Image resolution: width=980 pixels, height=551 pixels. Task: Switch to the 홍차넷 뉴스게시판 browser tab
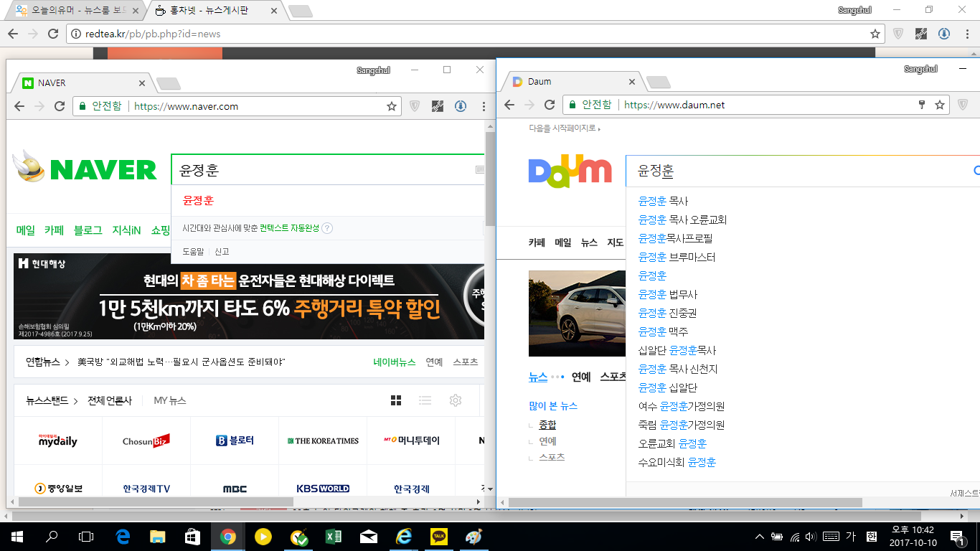coord(212,11)
